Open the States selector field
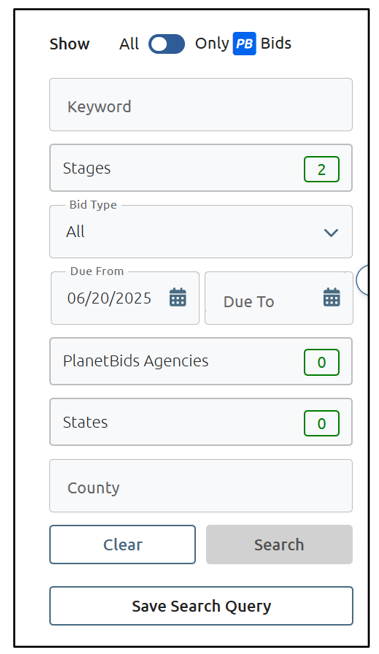This screenshot has height=654, width=379. [x=201, y=422]
